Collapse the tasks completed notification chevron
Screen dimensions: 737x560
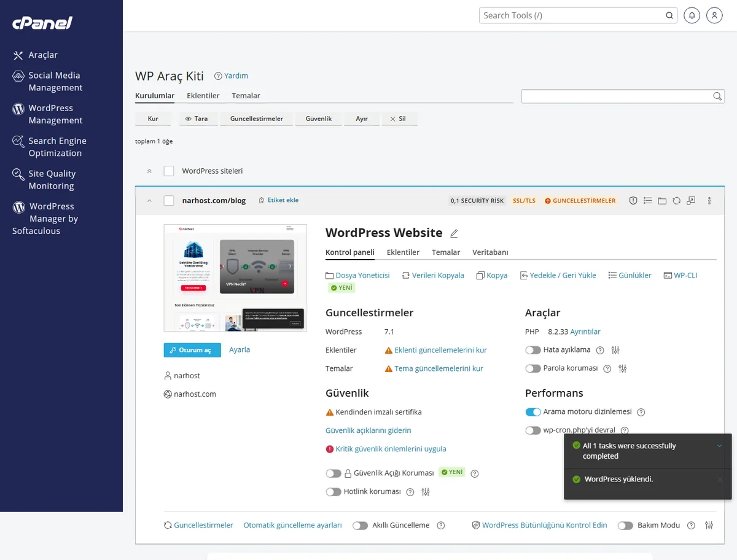pyautogui.click(x=719, y=446)
